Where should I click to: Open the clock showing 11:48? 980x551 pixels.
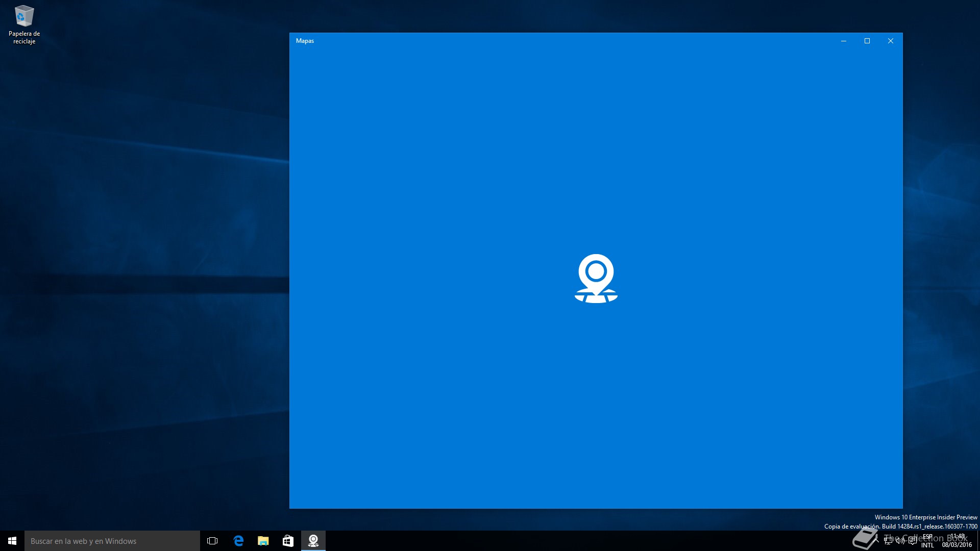tap(957, 541)
